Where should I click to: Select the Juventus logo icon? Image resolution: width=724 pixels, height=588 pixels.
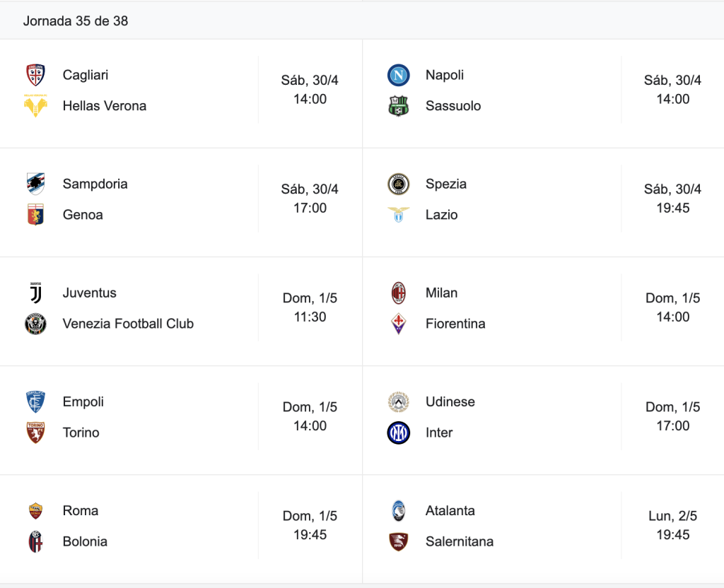tap(35, 293)
